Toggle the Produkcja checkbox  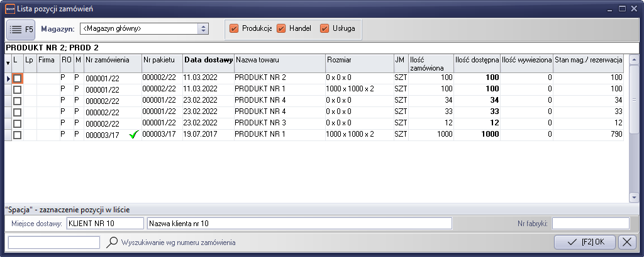click(x=234, y=28)
